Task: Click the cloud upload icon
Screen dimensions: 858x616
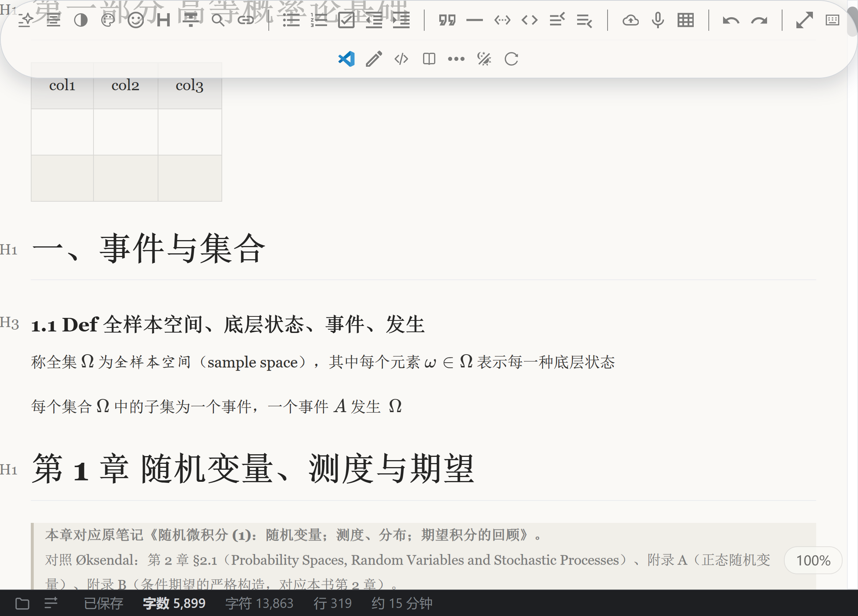Action: (x=631, y=20)
